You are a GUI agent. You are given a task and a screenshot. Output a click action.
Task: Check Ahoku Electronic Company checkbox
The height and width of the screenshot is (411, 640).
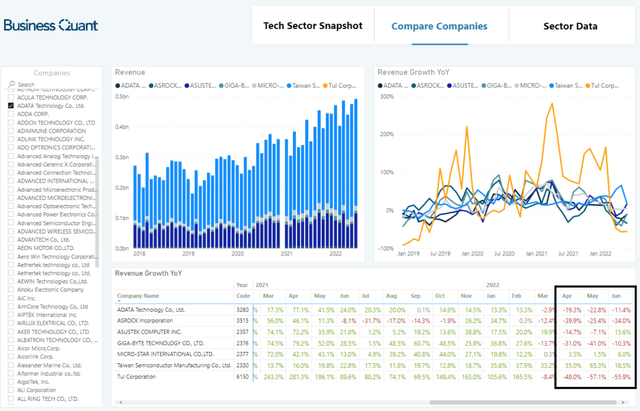click(x=11, y=289)
